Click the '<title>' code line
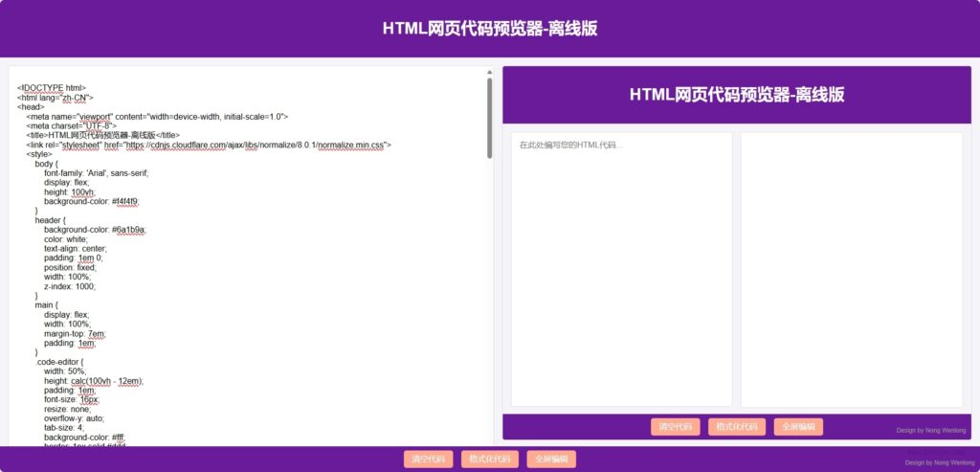This screenshot has height=472, width=980. (x=103, y=135)
